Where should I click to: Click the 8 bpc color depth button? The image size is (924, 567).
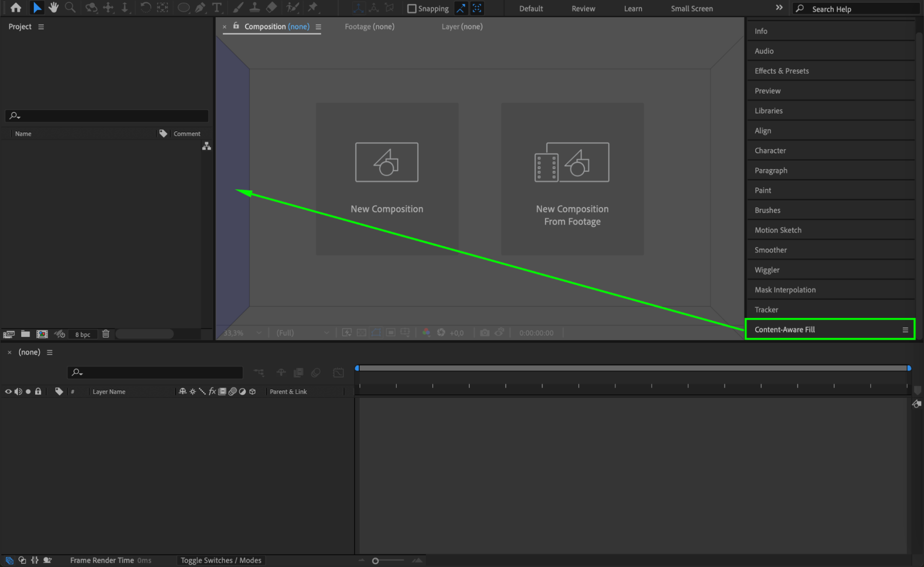pyautogui.click(x=83, y=334)
